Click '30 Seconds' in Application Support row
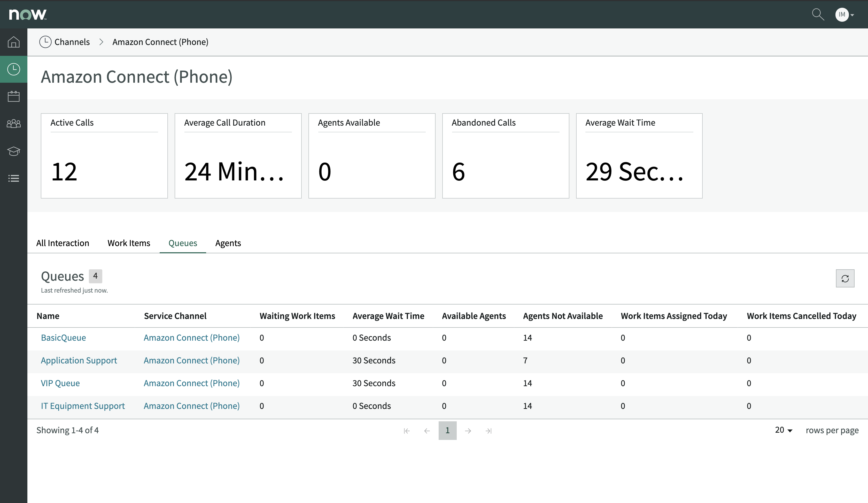This screenshot has width=868, height=503. pos(374,360)
